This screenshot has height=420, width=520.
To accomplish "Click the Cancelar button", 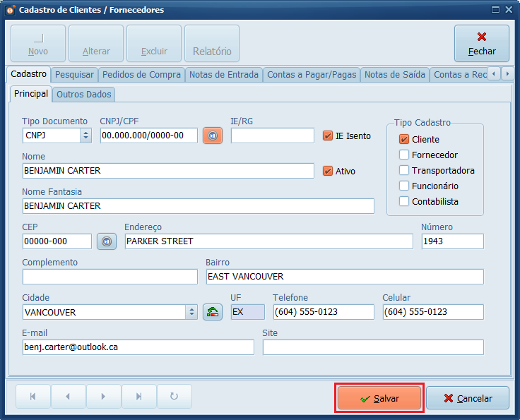I will pos(468,398).
